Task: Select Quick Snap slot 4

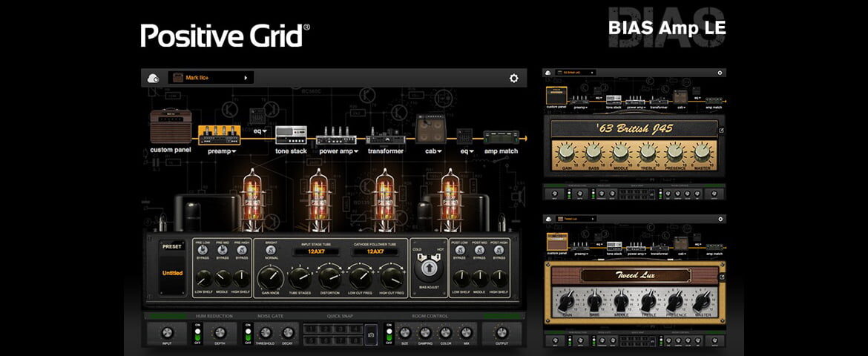Action: 355,329
